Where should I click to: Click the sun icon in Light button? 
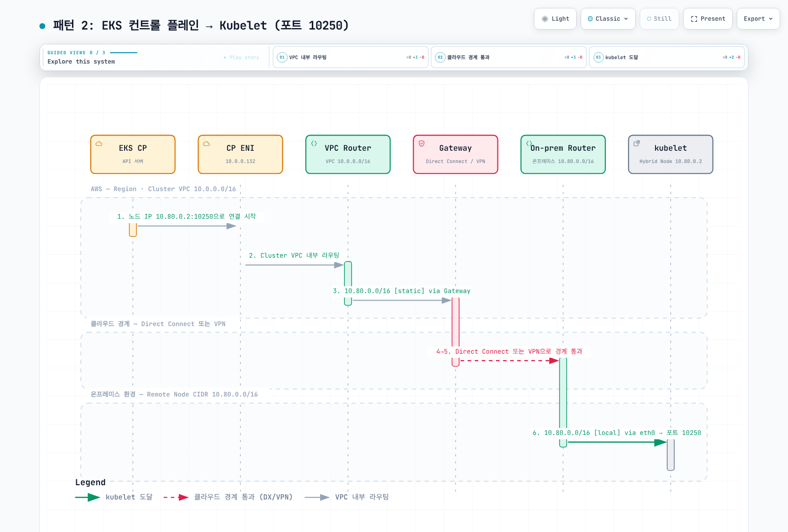(x=545, y=19)
